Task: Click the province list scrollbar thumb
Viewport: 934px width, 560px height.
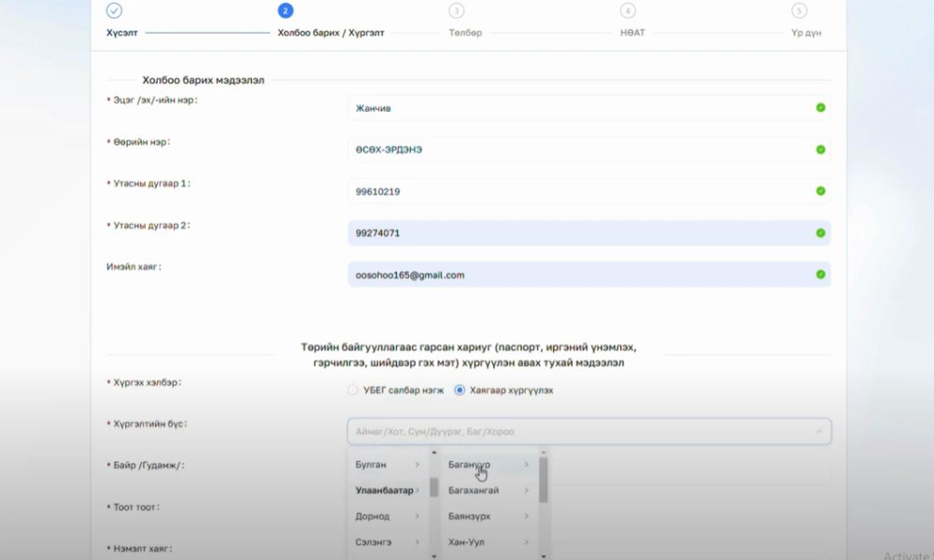Action: point(433,487)
